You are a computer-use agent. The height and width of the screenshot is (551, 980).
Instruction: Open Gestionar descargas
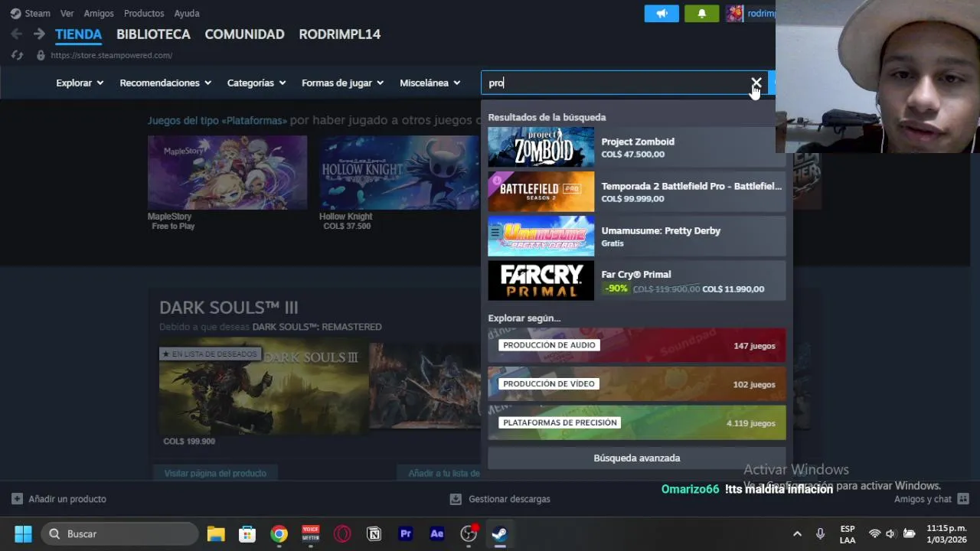[x=509, y=499]
